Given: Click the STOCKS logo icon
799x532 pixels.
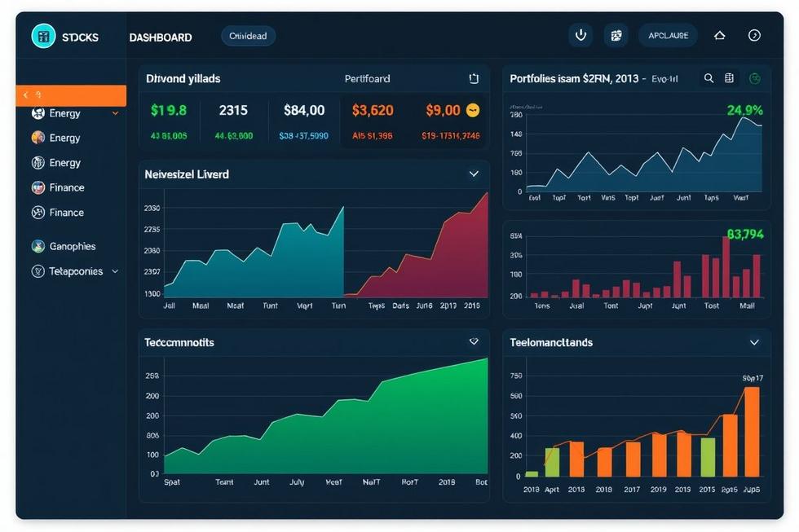Looking at the screenshot, I should (x=43, y=36).
